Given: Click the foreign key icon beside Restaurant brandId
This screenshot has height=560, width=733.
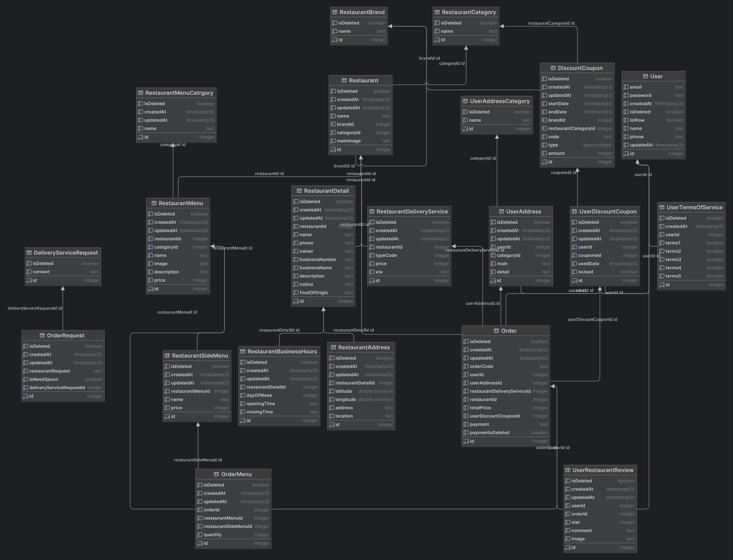Looking at the screenshot, I should click(333, 124).
